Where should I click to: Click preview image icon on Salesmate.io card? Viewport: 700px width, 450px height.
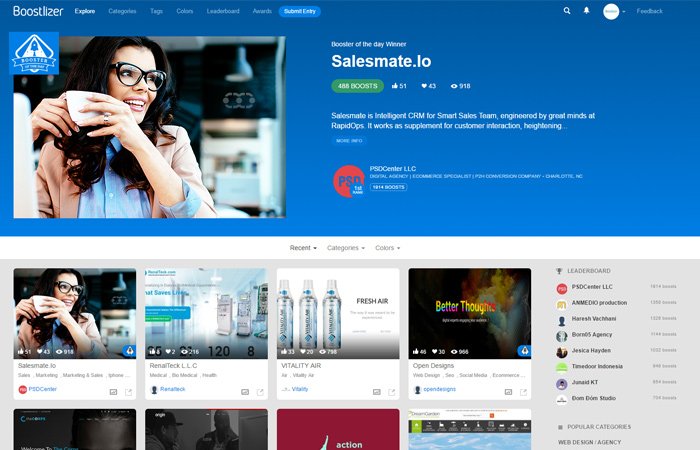coord(113,392)
